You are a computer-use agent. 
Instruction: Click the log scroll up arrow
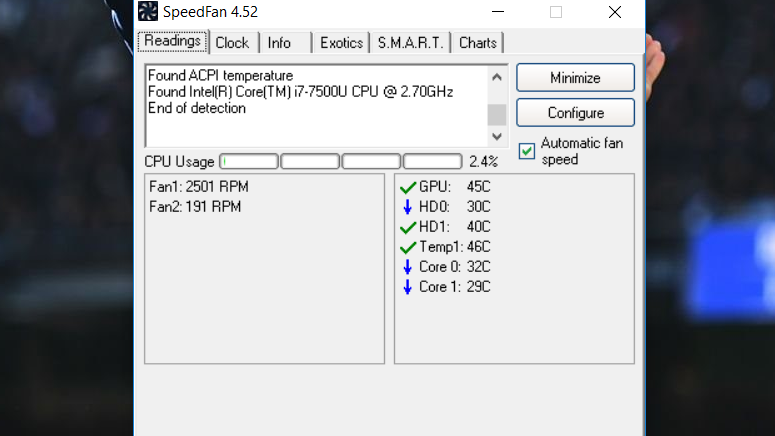tap(497, 77)
